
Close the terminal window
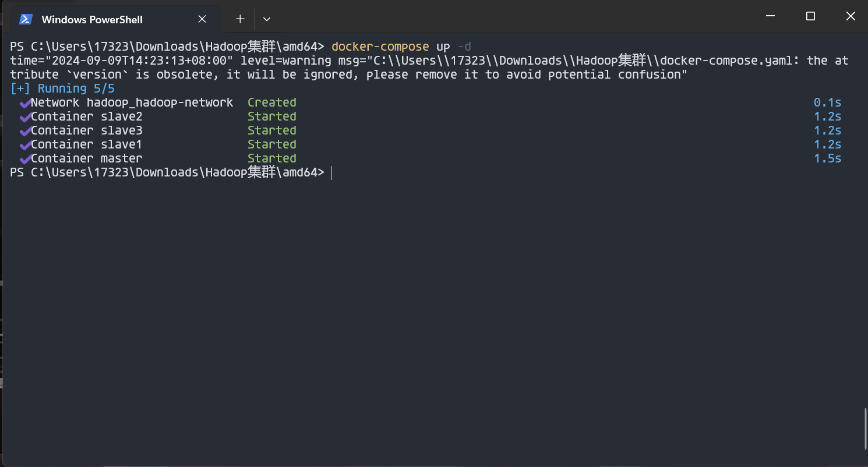(851, 16)
